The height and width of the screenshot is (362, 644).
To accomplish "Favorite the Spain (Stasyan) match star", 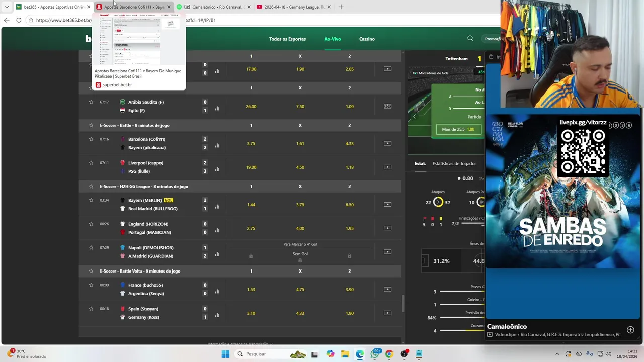I will [x=91, y=309].
